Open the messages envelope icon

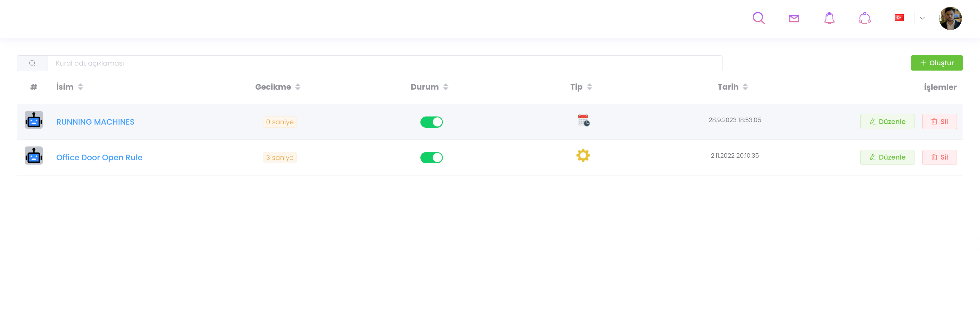[794, 18]
